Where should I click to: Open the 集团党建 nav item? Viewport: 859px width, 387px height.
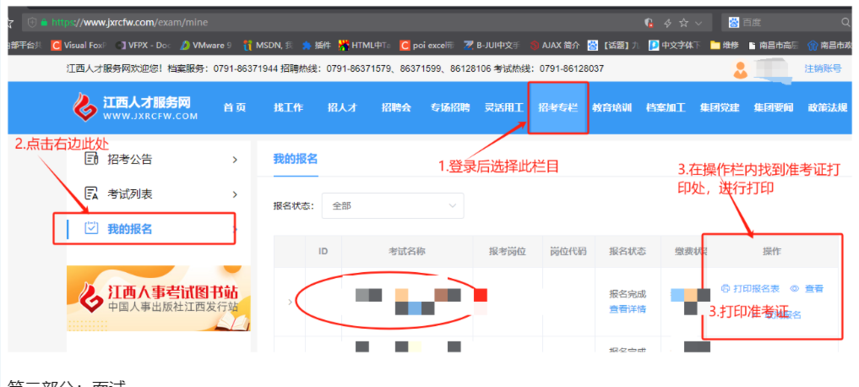719,107
